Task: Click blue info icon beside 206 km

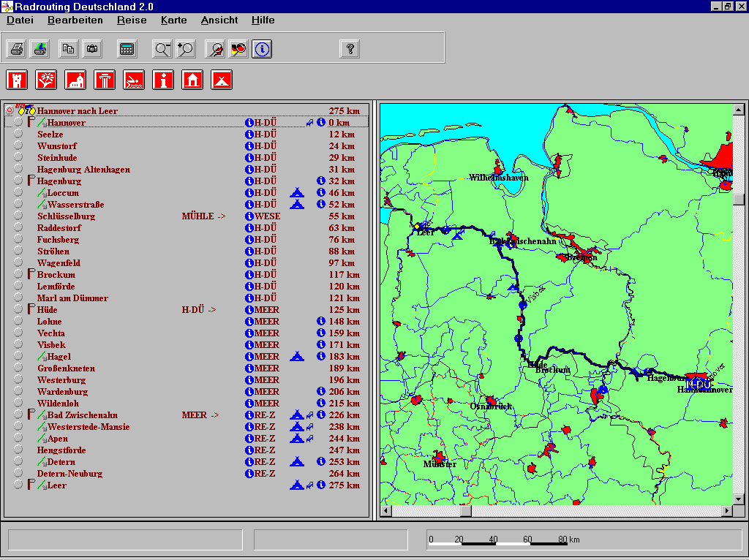Action: pos(321,391)
